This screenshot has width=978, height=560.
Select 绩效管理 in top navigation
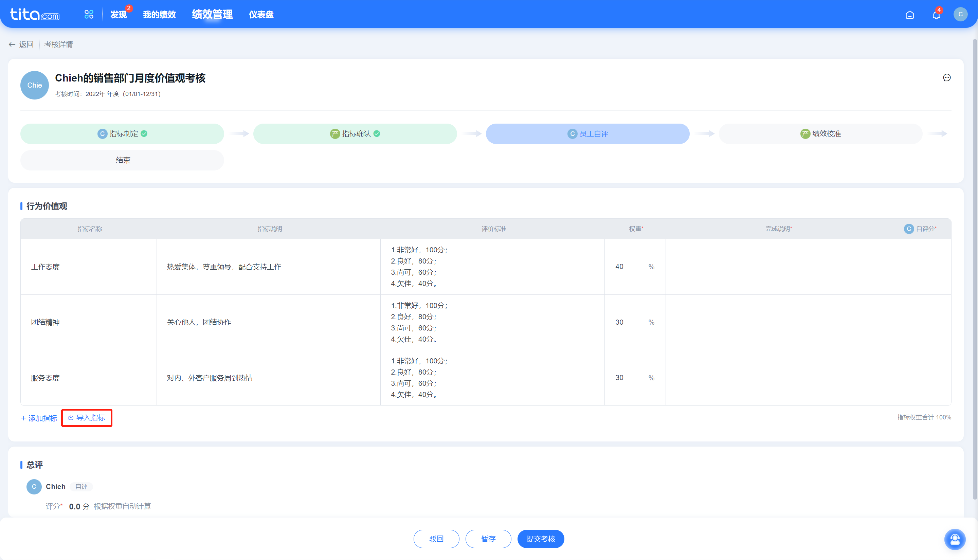pyautogui.click(x=212, y=15)
